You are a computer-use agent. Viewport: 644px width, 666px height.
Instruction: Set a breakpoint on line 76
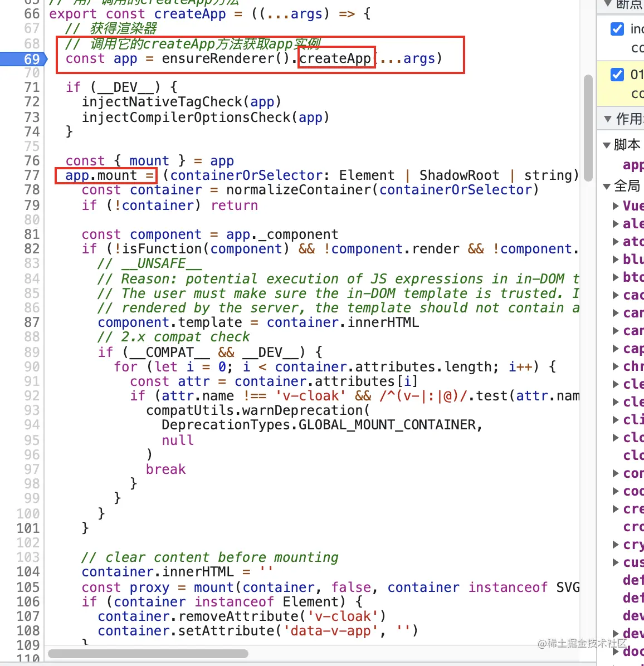tap(31, 160)
